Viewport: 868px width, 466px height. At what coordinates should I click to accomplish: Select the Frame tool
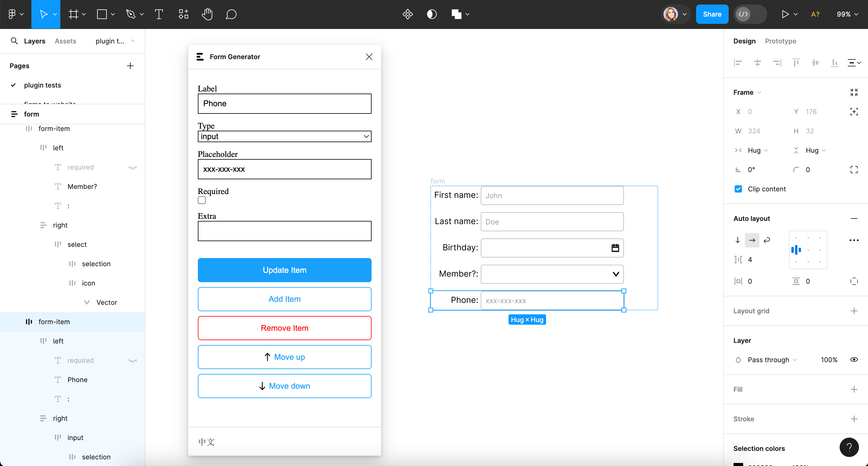coord(74,14)
